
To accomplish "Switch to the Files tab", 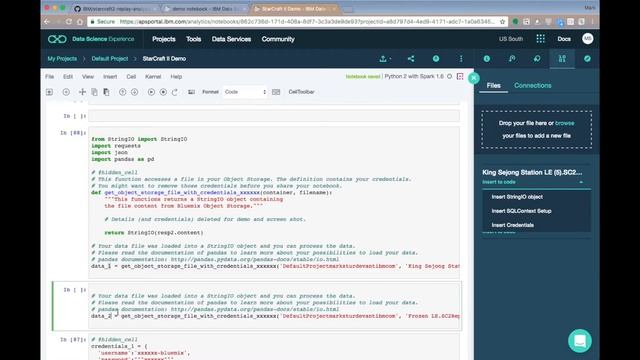I will [x=493, y=85].
